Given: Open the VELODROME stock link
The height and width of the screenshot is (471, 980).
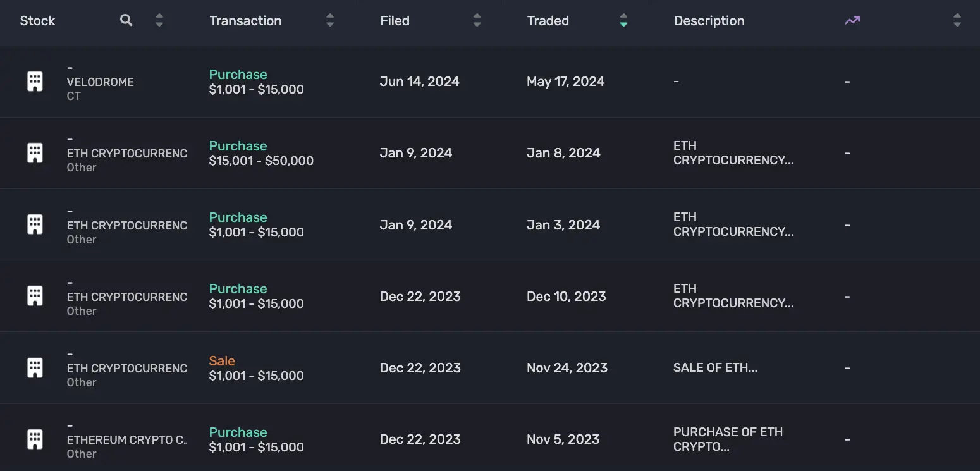Looking at the screenshot, I should (x=100, y=82).
